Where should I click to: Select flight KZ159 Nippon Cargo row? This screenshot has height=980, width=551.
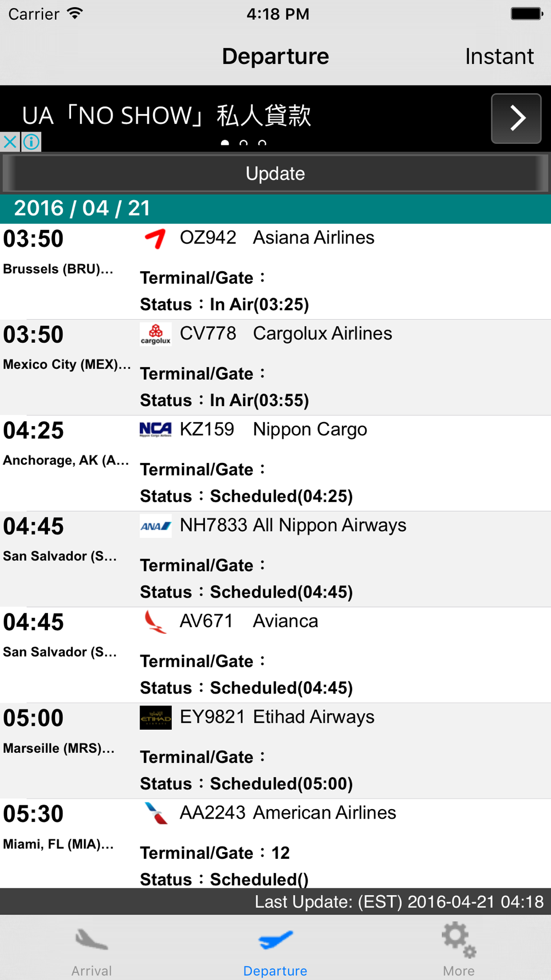coord(275,464)
